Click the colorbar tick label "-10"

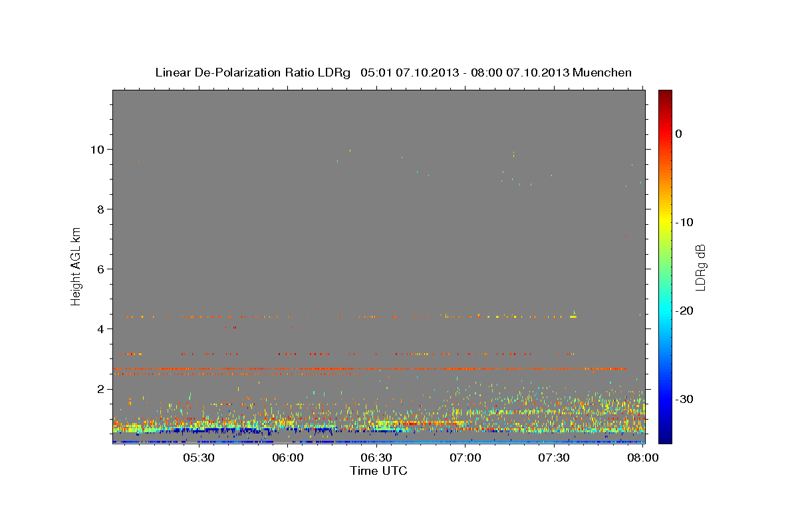click(685, 222)
